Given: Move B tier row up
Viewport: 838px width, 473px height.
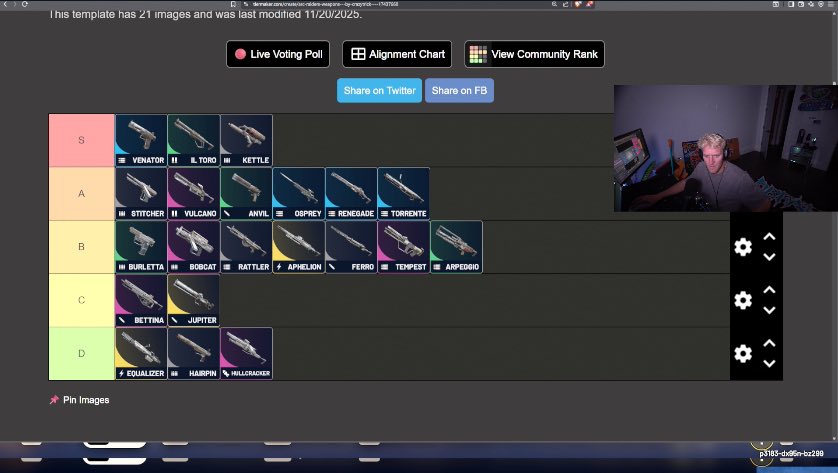Looking at the screenshot, I should pyautogui.click(x=769, y=237).
